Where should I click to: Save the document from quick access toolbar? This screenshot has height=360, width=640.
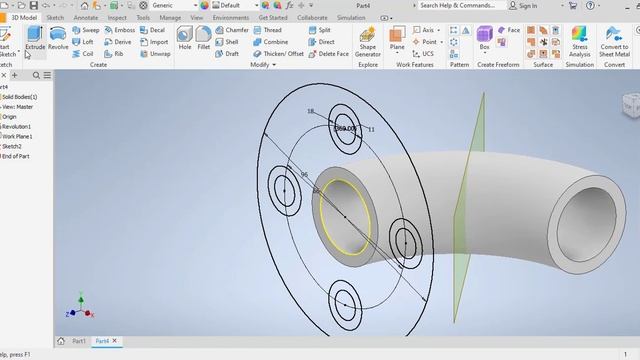point(34,6)
